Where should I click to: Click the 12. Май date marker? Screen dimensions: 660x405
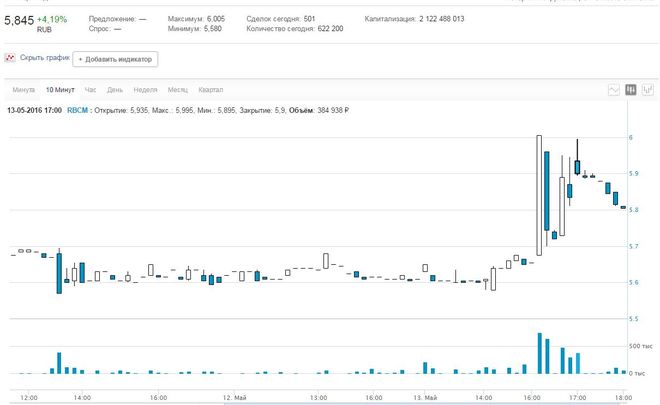(x=234, y=397)
